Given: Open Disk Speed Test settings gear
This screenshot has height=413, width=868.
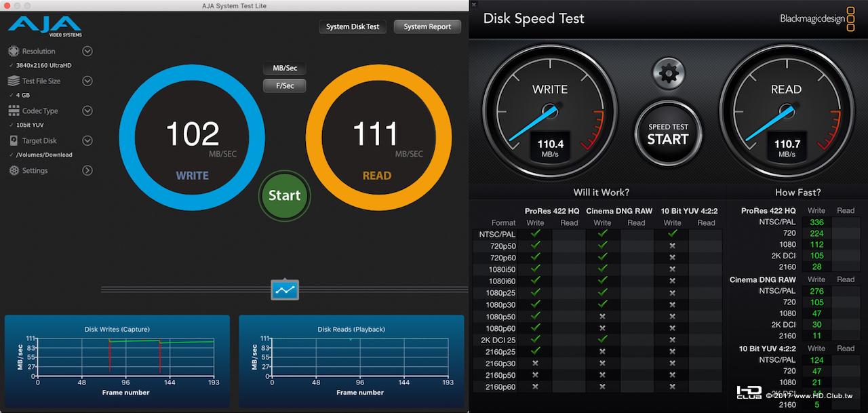Looking at the screenshot, I should click(x=668, y=73).
